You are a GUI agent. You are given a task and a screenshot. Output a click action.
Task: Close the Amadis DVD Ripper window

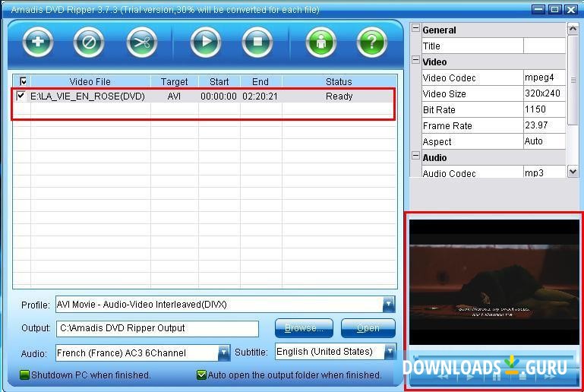[571, 9]
